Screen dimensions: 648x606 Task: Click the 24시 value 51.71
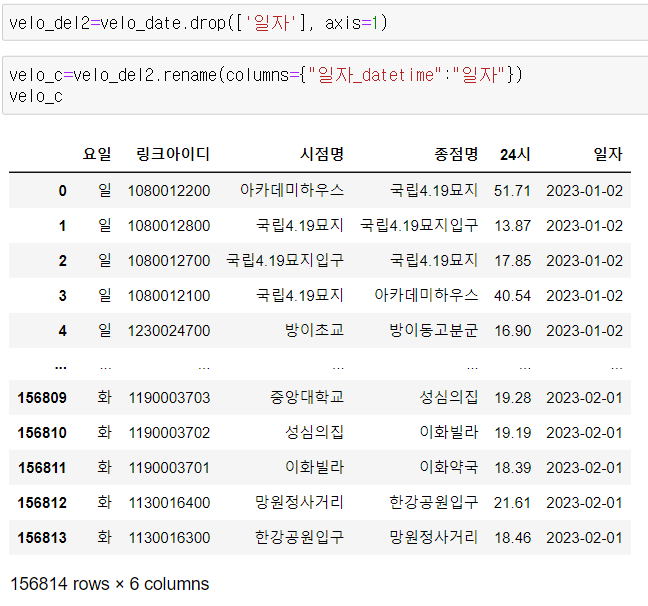(x=512, y=191)
